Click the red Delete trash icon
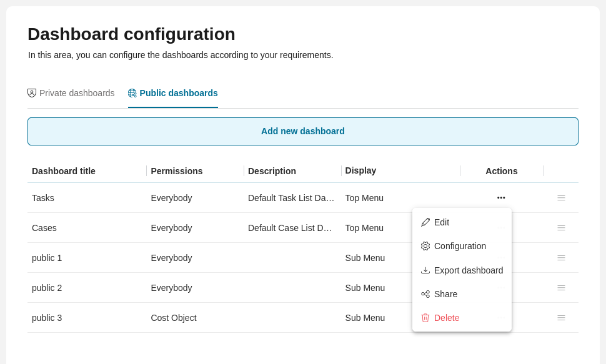Screen dimensions: 606x364 point(425,318)
